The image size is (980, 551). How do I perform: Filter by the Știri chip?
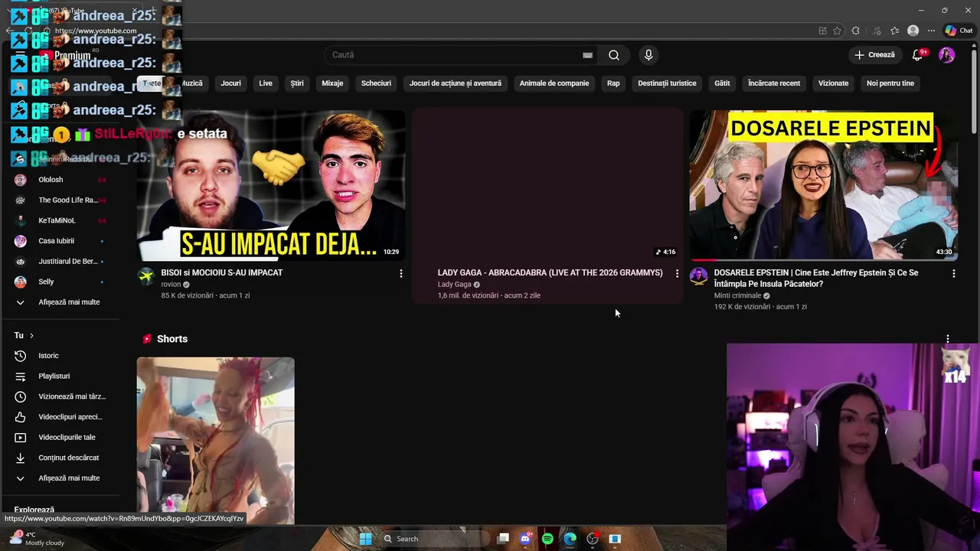click(297, 83)
